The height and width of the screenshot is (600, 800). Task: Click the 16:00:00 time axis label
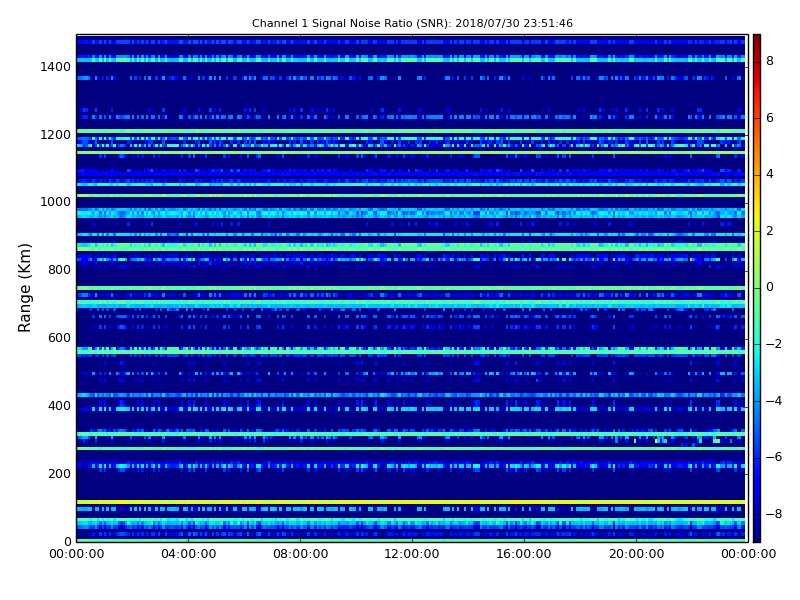pos(524,554)
